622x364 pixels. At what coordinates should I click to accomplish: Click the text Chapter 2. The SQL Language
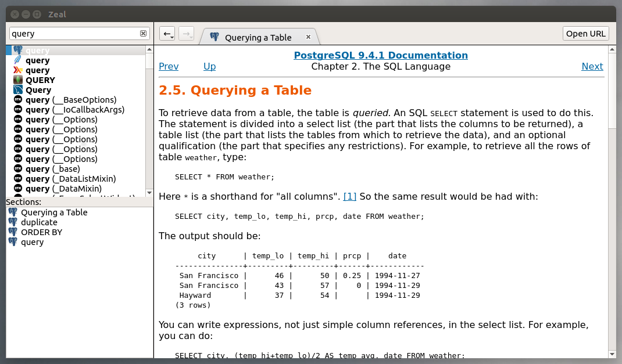(x=381, y=67)
